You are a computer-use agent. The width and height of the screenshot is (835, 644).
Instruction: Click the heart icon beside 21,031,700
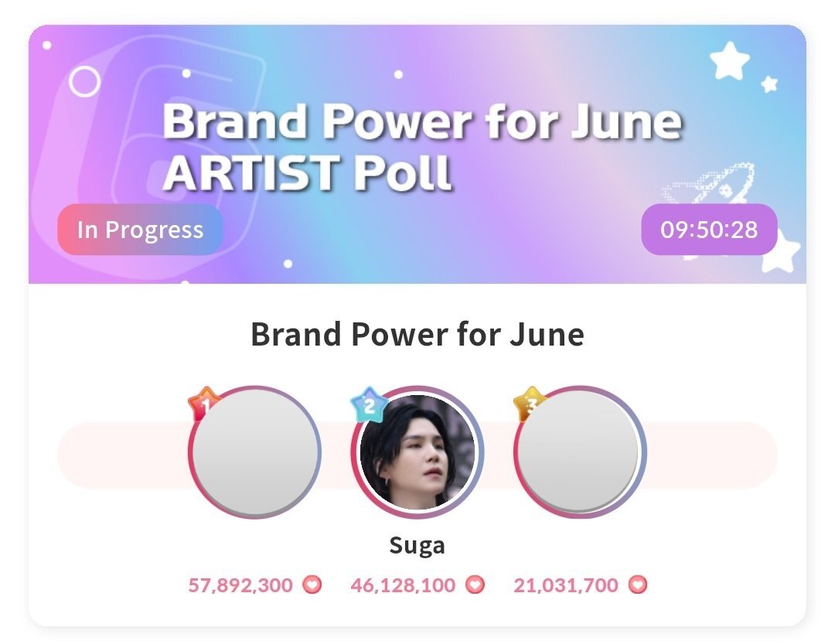coord(637,584)
